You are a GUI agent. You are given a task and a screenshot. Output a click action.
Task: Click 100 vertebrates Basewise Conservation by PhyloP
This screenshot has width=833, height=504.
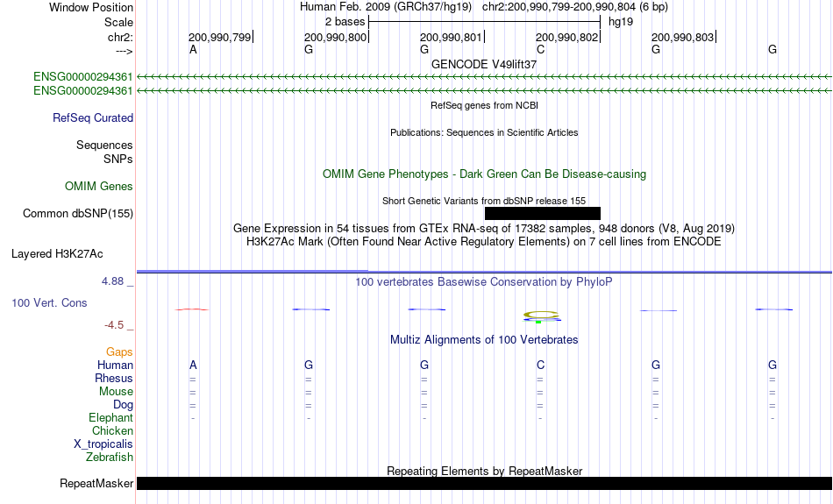click(484, 281)
